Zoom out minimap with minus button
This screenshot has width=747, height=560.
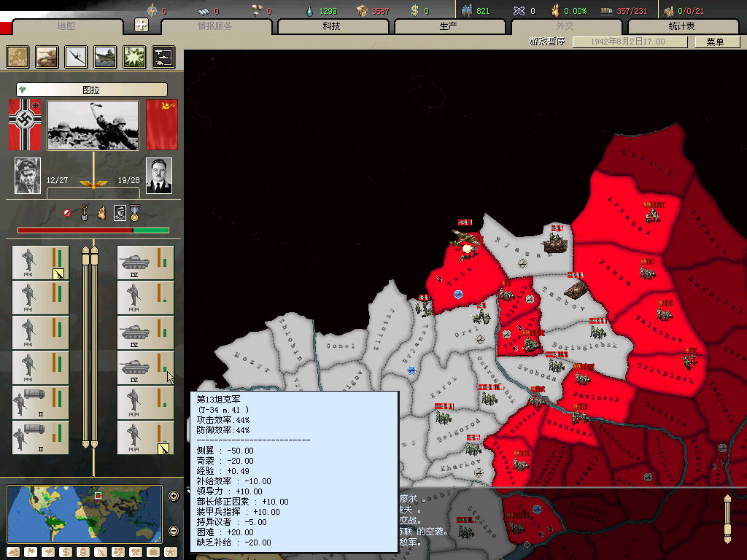tap(174, 531)
